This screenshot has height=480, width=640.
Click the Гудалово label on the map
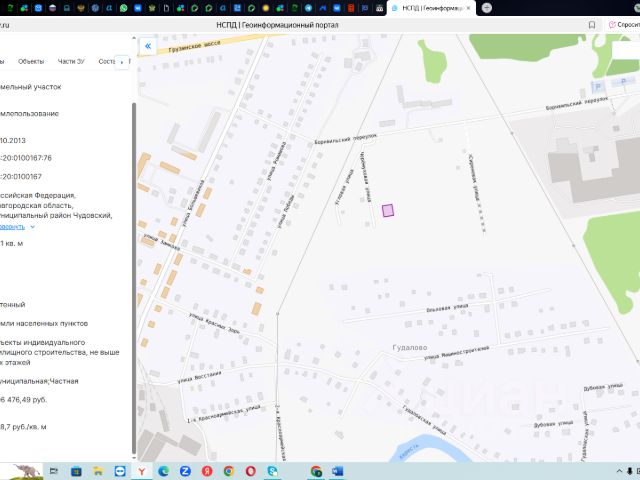409,347
